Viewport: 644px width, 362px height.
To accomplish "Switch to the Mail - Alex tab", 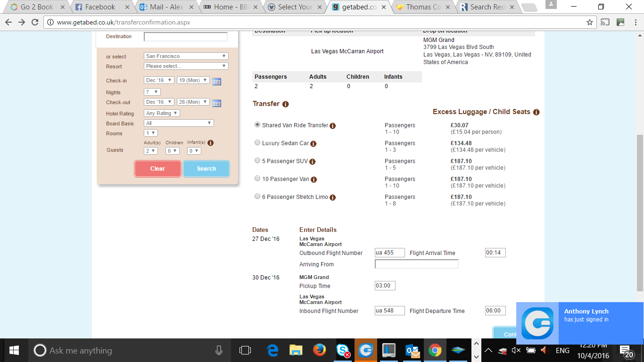I will pos(165,7).
